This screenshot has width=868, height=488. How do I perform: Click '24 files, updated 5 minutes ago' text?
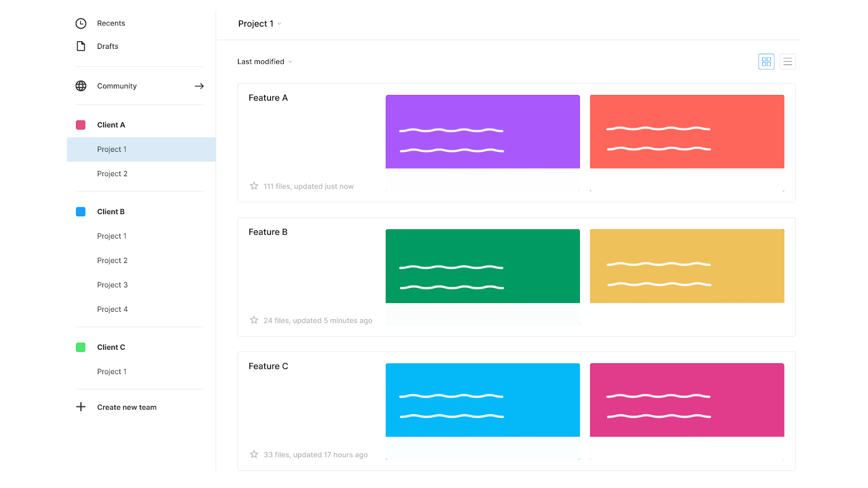318,320
